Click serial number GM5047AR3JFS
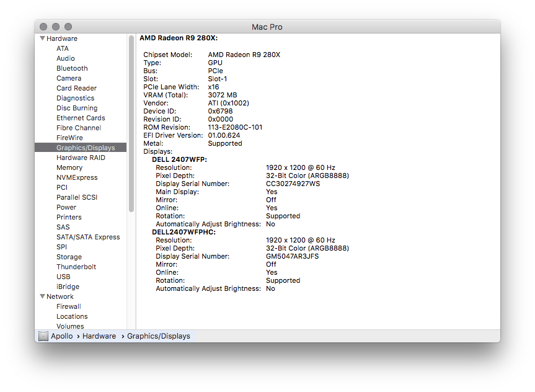This screenshot has width=535, height=392. (x=293, y=256)
